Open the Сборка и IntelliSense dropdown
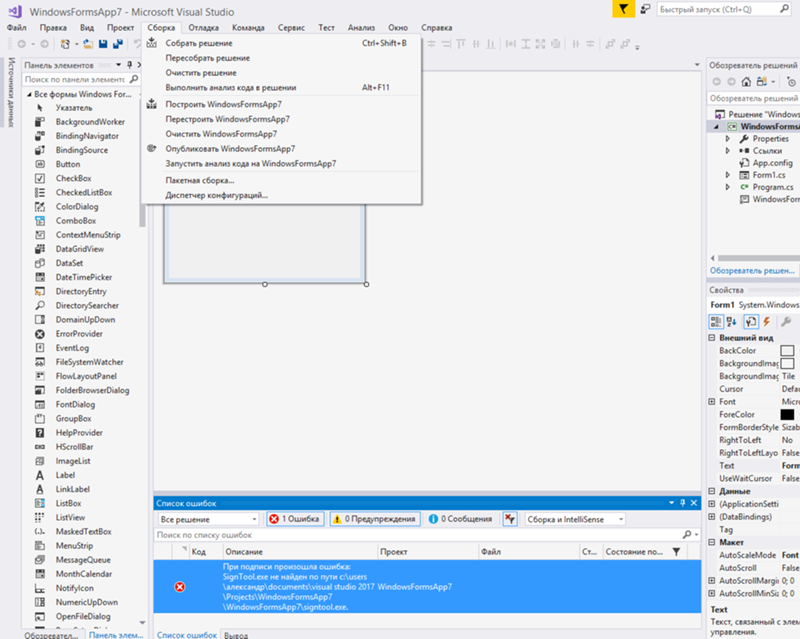 [575, 519]
